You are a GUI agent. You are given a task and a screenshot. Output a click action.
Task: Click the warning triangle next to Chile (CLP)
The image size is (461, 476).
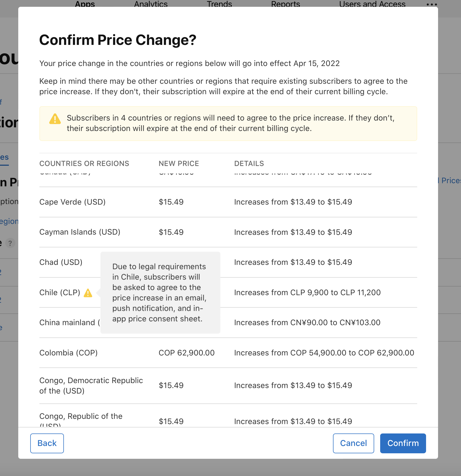pos(88,293)
